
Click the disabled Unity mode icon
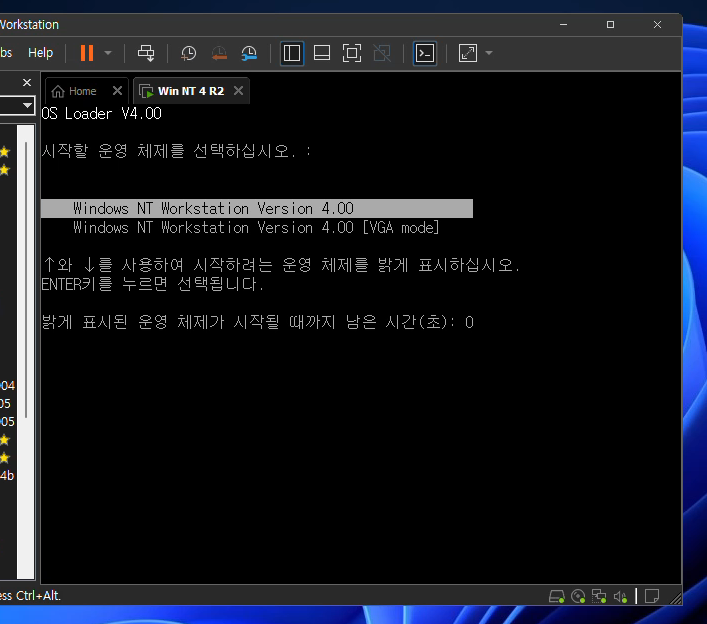382,53
